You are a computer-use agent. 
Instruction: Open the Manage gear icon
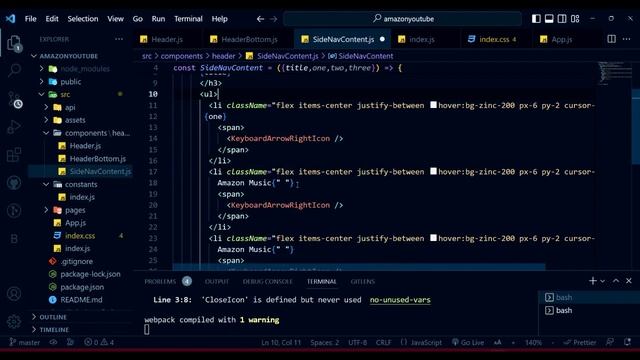[14, 322]
